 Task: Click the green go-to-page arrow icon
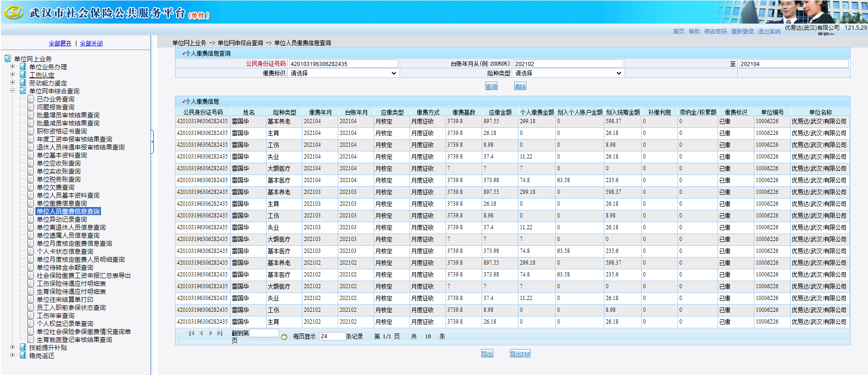284,337
